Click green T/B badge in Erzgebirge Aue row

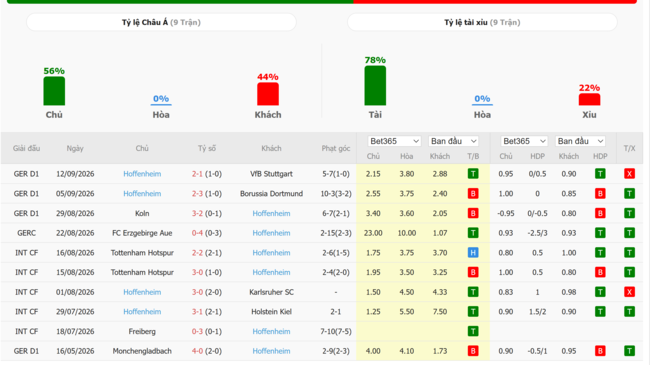(473, 233)
